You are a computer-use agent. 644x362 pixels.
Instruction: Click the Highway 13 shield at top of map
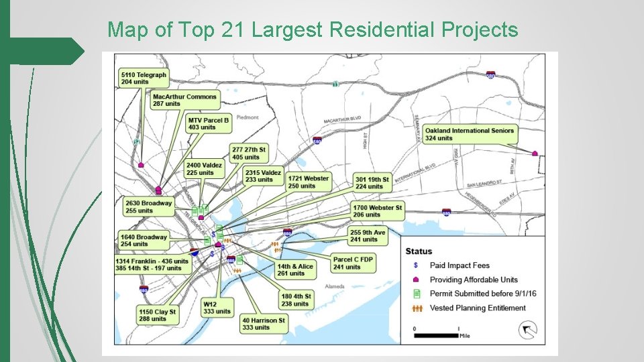click(336, 84)
